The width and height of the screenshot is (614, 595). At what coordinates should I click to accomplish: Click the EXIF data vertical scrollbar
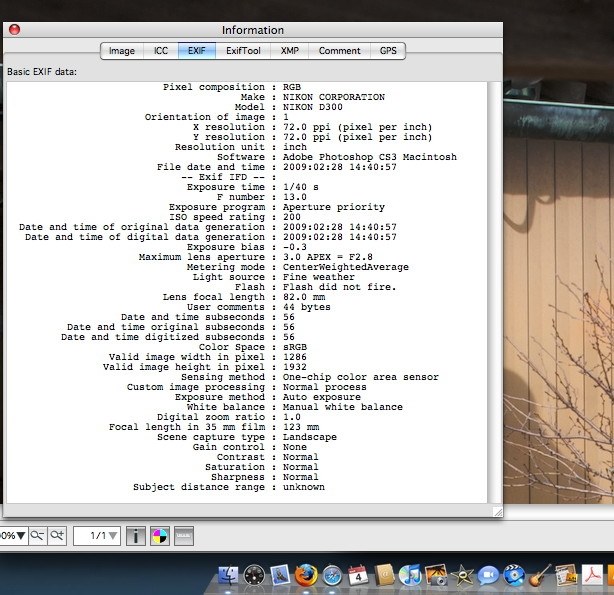(494, 292)
